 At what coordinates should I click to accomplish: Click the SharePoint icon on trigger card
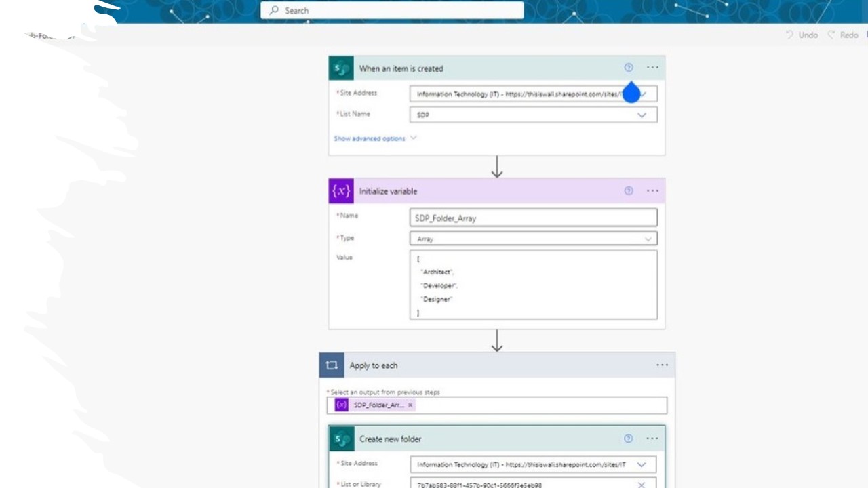(341, 68)
